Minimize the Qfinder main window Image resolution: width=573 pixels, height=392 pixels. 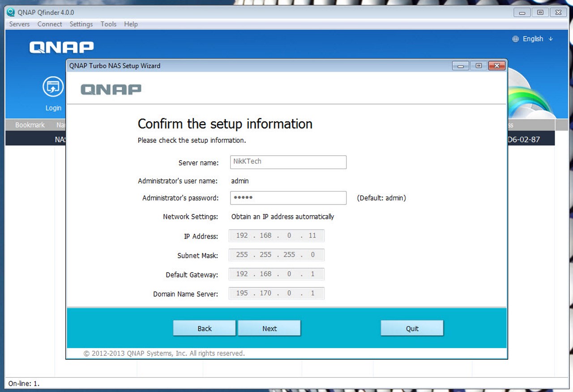522,13
